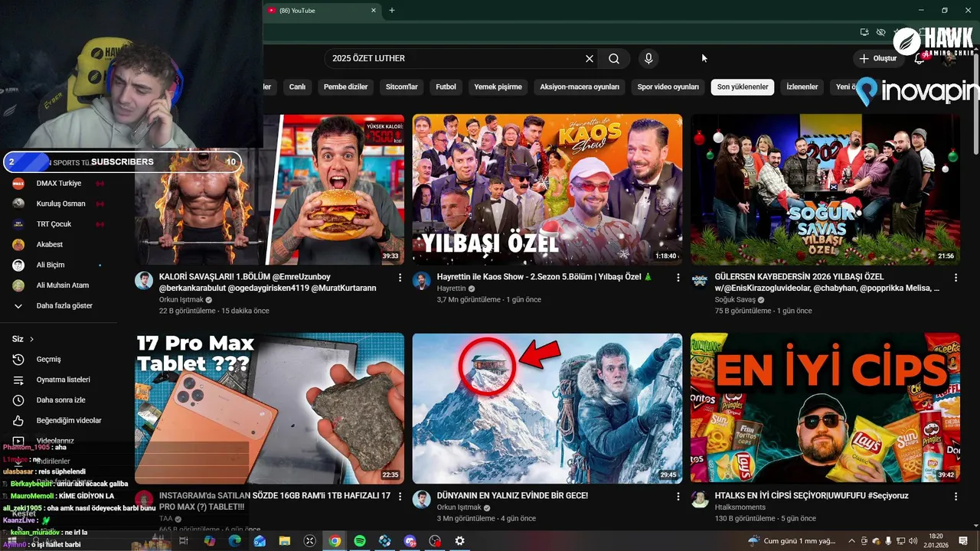
Task: Click the magnifier search button
Action: [614, 58]
